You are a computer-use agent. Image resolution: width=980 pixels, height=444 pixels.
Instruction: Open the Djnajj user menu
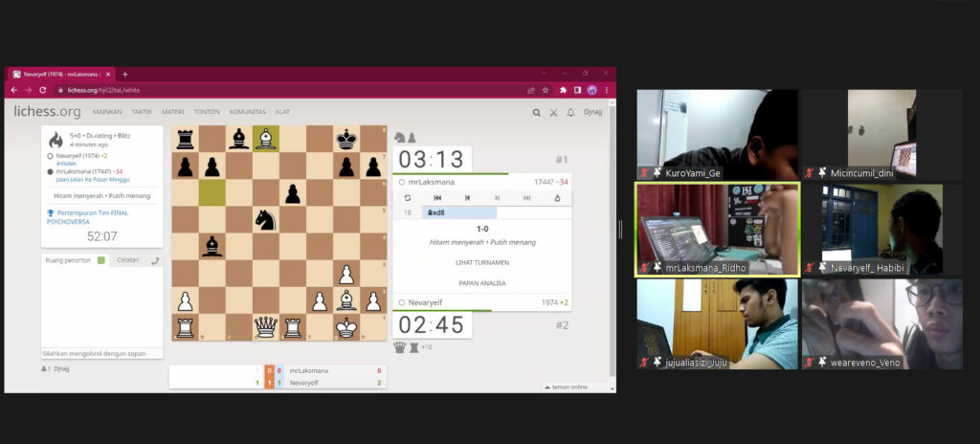[593, 113]
